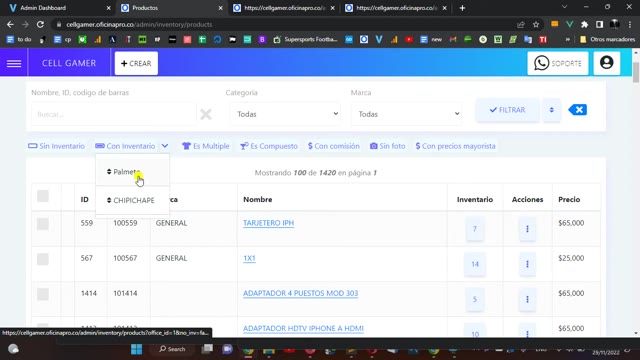Open actions menu for 1X1 row

[527, 264]
